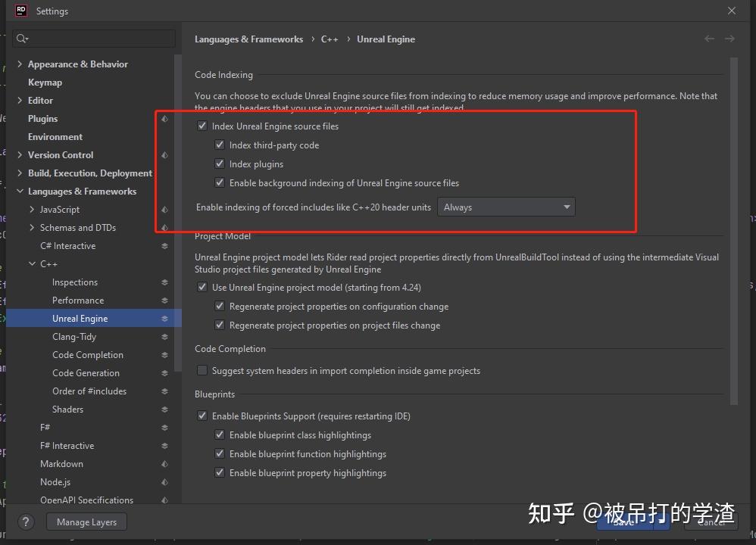Disable Enable blueprint class highlightings
756x545 pixels.
coord(219,434)
